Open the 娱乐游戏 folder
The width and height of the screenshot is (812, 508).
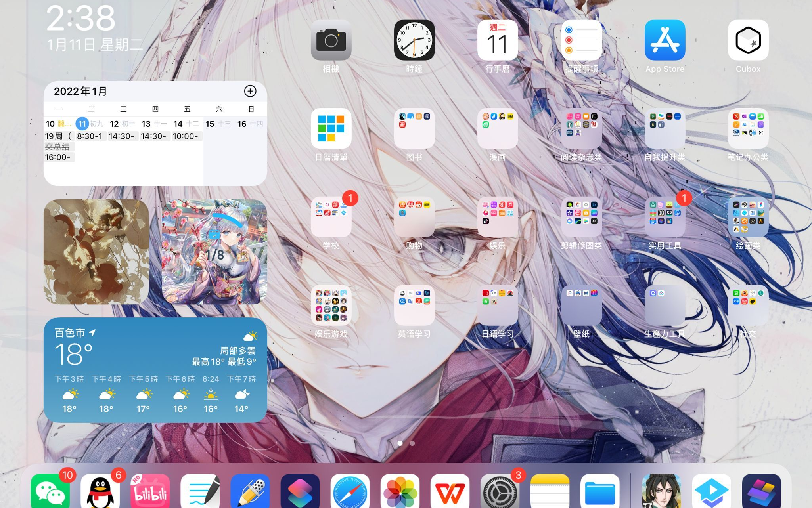click(331, 305)
